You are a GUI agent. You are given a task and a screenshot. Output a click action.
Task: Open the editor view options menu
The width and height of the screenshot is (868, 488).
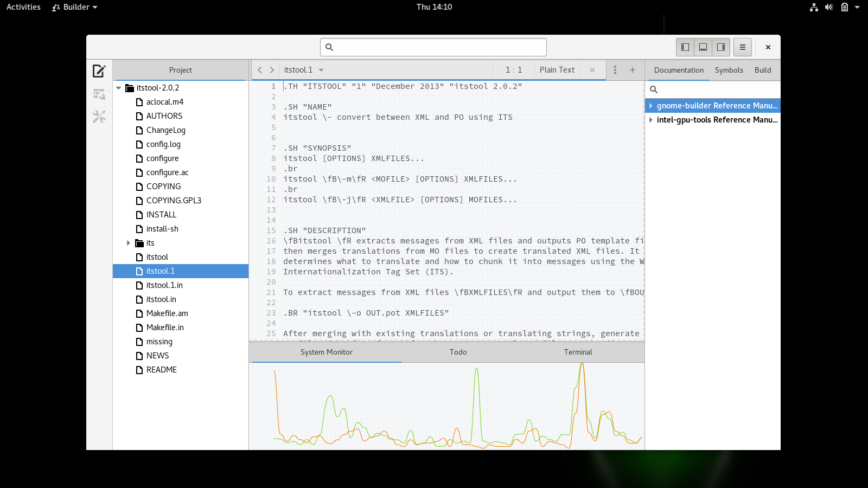tap(615, 70)
